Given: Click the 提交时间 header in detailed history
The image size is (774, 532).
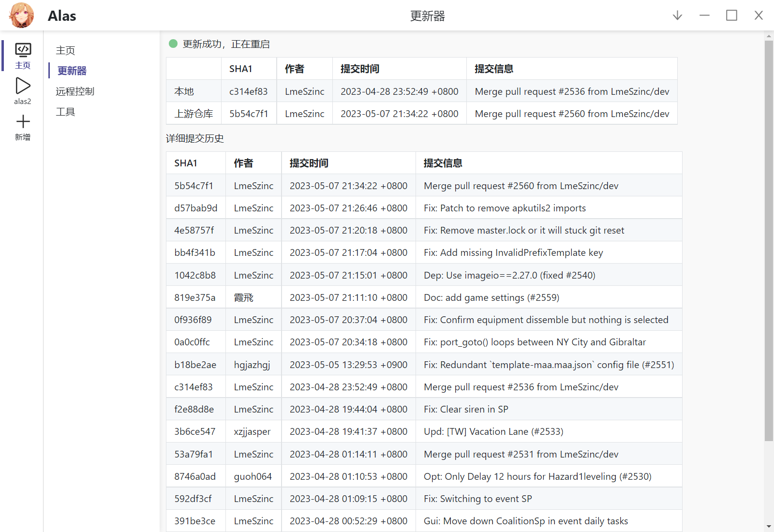Looking at the screenshot, I should (309, 163).
